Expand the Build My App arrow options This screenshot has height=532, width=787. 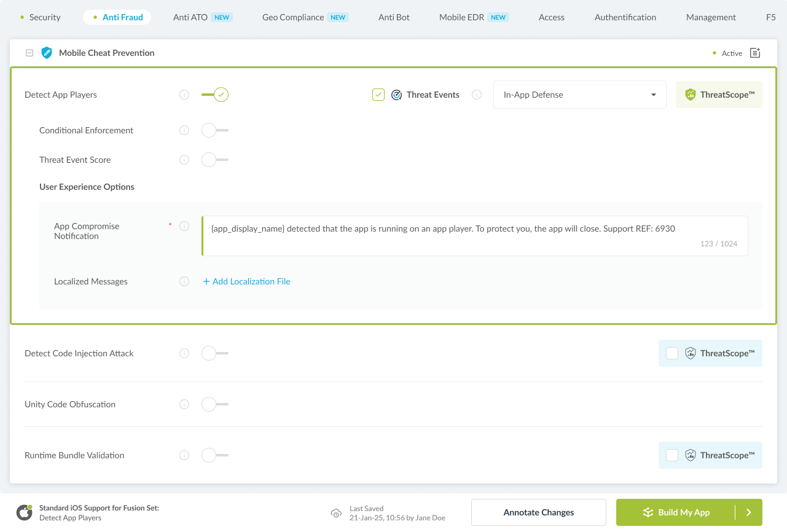748,512
